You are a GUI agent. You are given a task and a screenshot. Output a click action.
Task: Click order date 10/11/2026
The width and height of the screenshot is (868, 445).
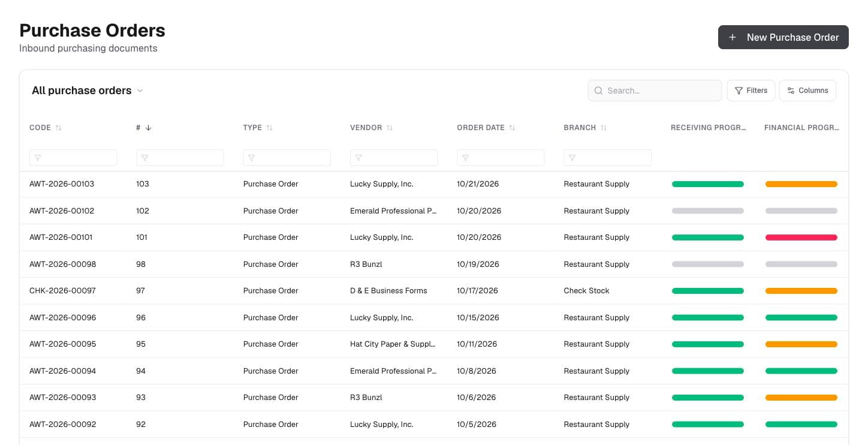click(x=477, y=344)
